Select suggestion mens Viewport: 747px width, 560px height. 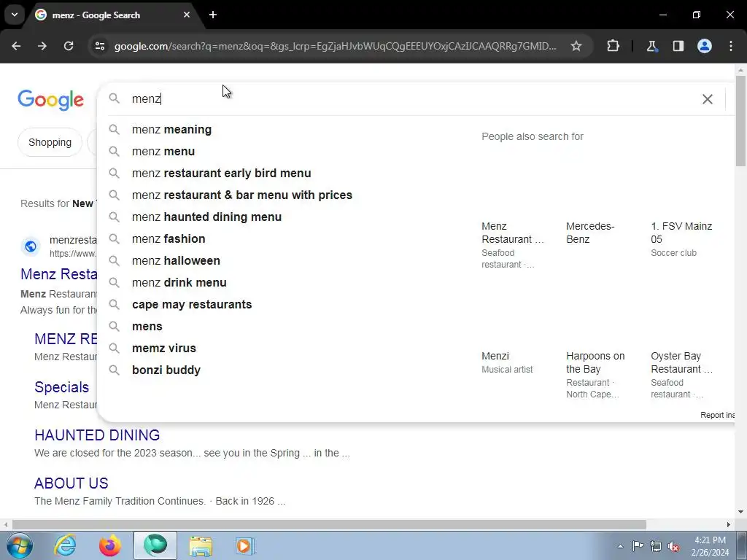coord(147,327)
